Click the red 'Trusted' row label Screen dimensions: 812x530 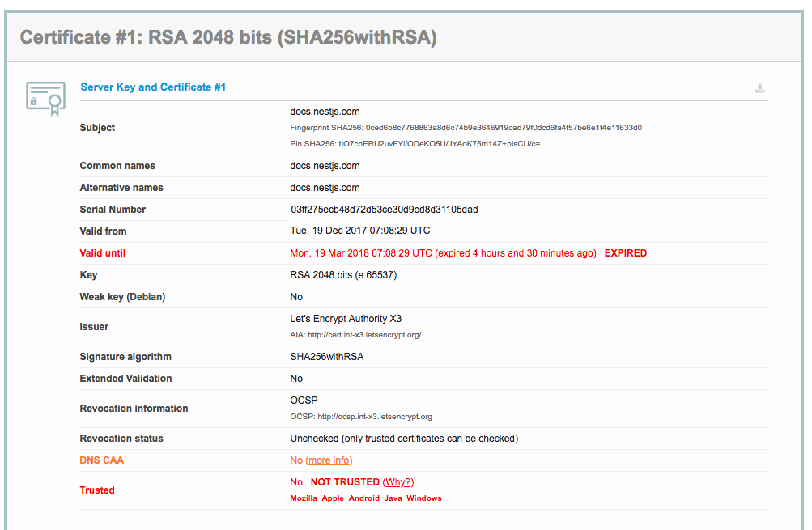[x=97, y=490]
